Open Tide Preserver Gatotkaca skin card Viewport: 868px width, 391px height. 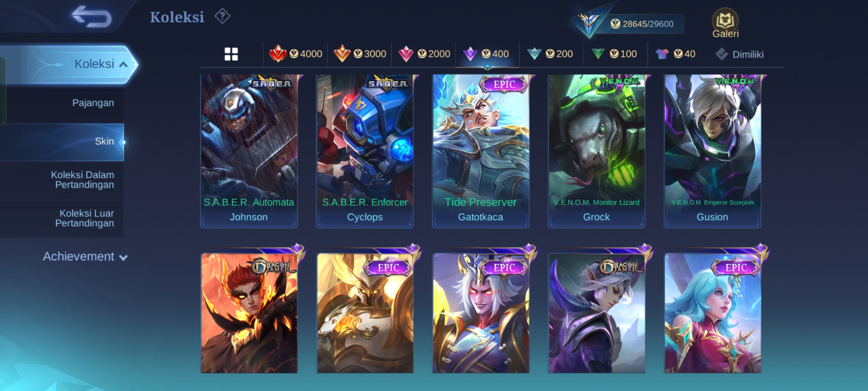click(x=481, y=151)
